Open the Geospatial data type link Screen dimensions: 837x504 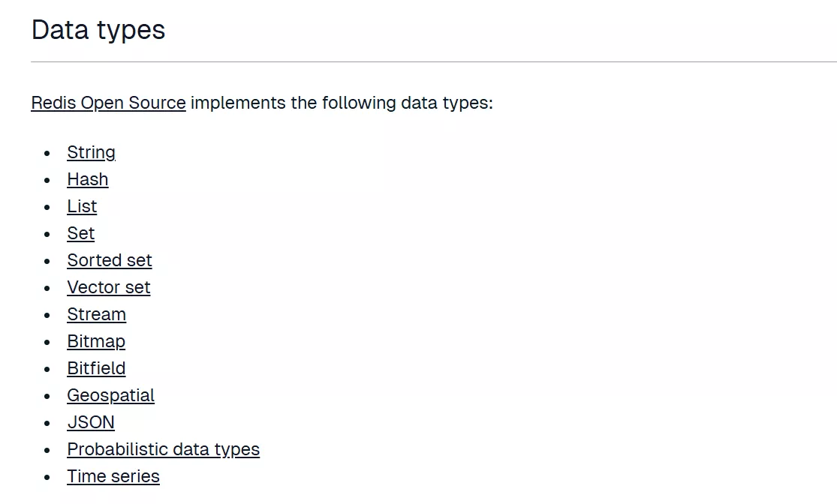click(110, 395)
